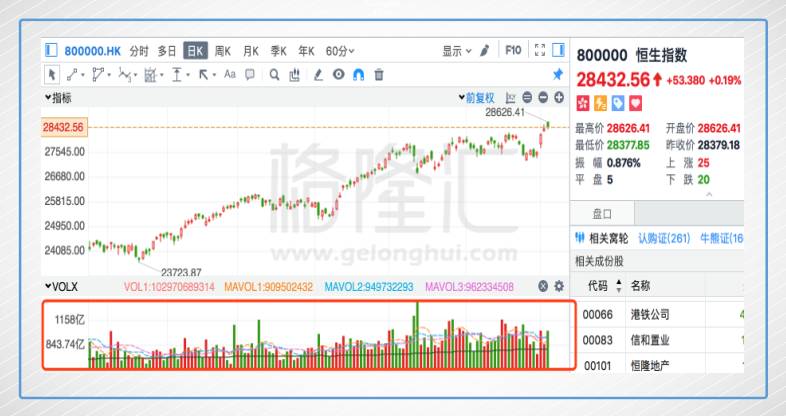Expand the 指标 indicators dropdown

[58, 98]
